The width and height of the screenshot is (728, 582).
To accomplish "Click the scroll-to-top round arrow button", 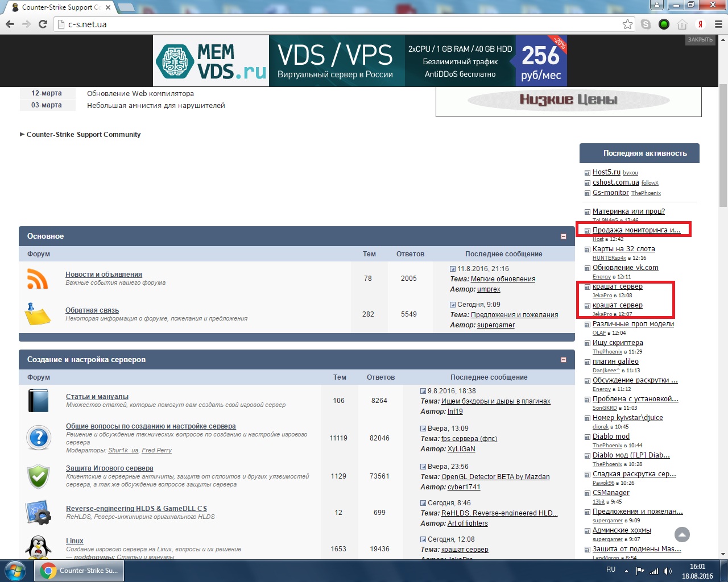I will click(682, 534).
